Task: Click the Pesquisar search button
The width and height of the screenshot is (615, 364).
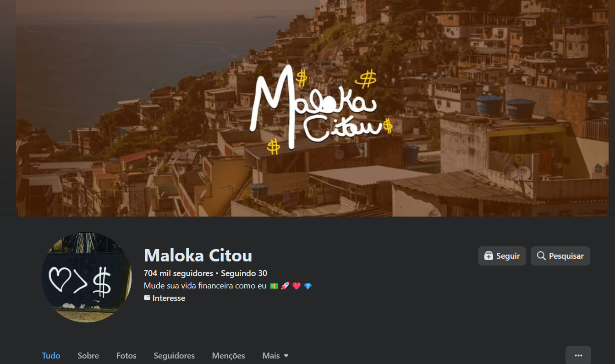Action: point(560,256)
